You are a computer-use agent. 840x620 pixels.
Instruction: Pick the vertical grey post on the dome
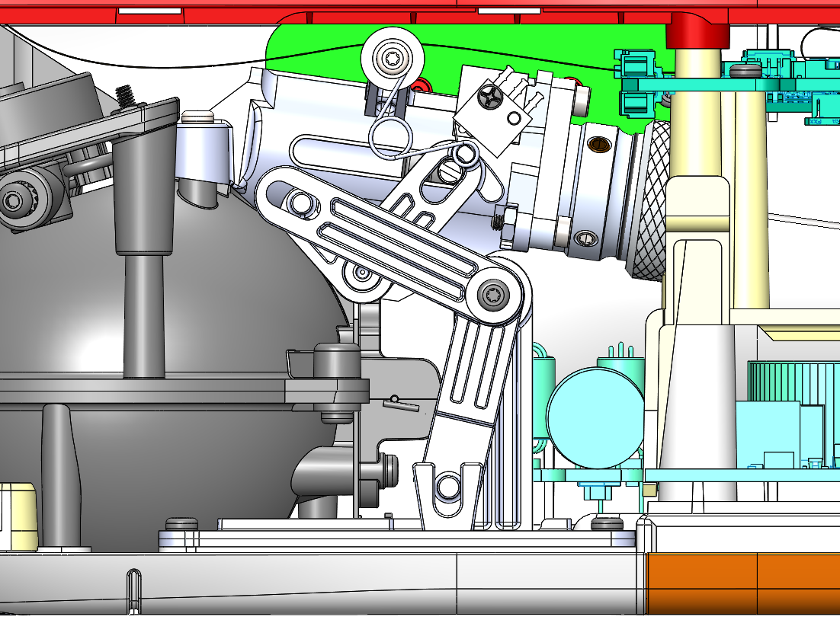point(144,316)
